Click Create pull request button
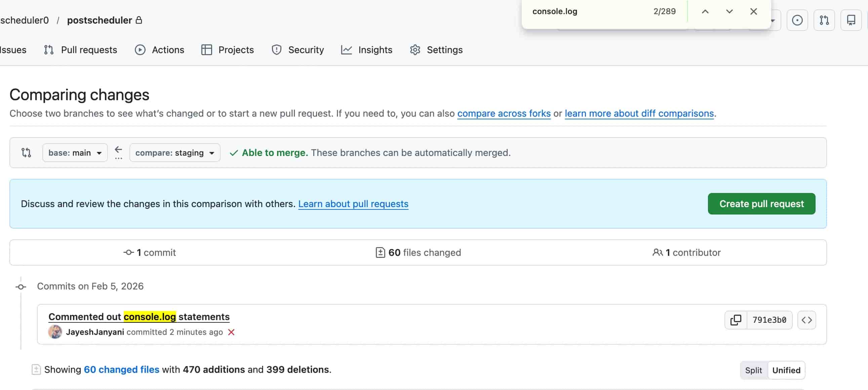 [761, 204]
